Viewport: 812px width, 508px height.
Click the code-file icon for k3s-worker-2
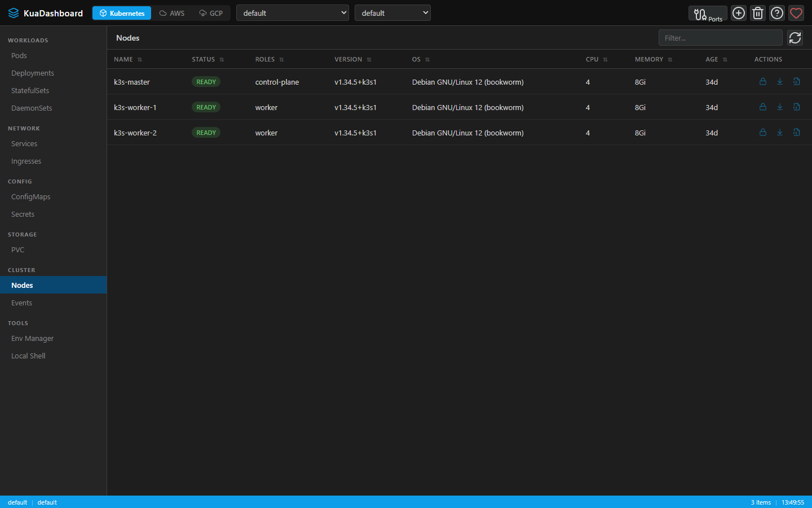[797, 132]
